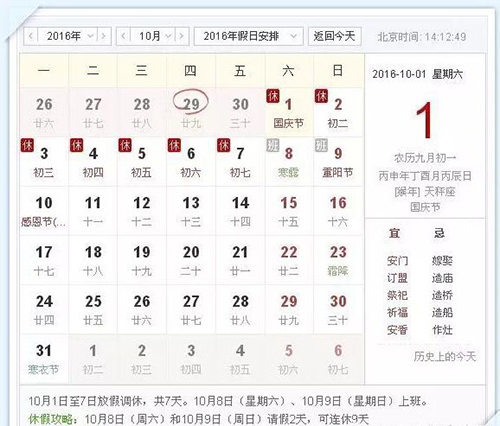The height and width of the screenshot is (426, 500).
Task: Click the 返回今天 button
Action: [x=335, y=36]
